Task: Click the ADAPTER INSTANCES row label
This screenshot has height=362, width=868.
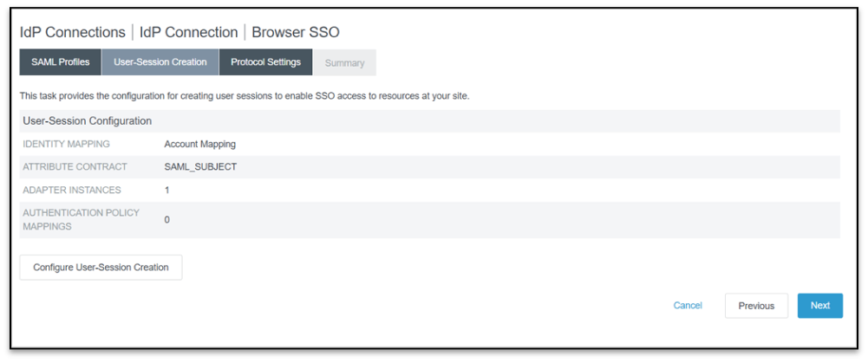Action: (72, 190)
